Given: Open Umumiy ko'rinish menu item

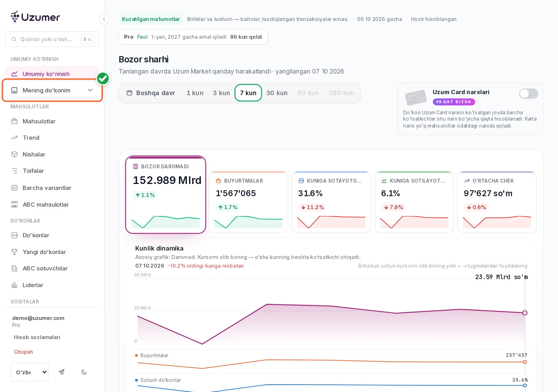Looking at the screenshot, I should [52, 74].
